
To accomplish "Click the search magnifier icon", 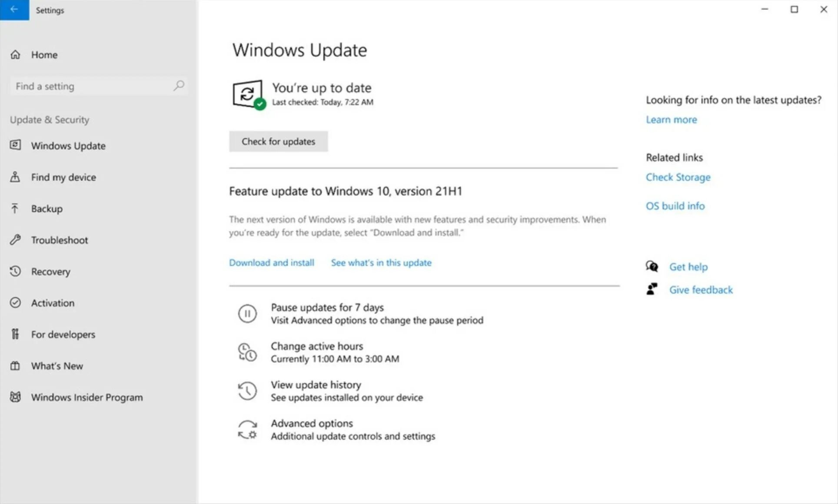I will pyautogui.click(x=179, y=86).
